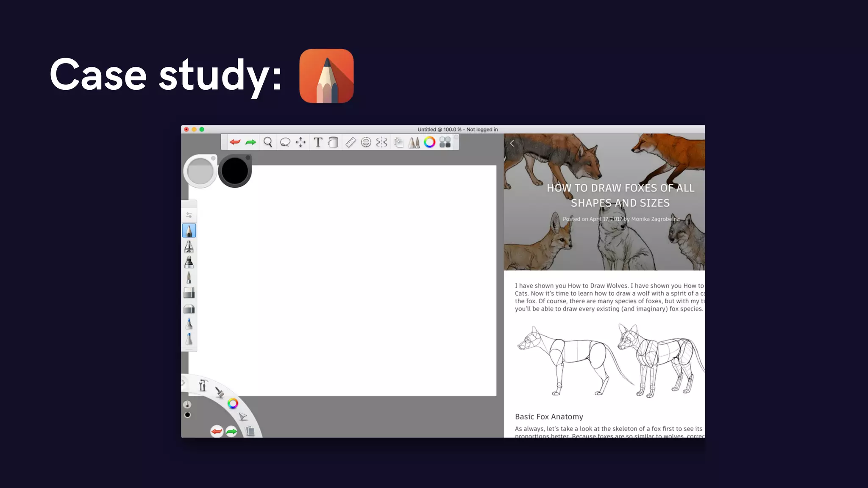Click the blank white drawing canvas
Screen dimensions: 868x488
[342, 280]
